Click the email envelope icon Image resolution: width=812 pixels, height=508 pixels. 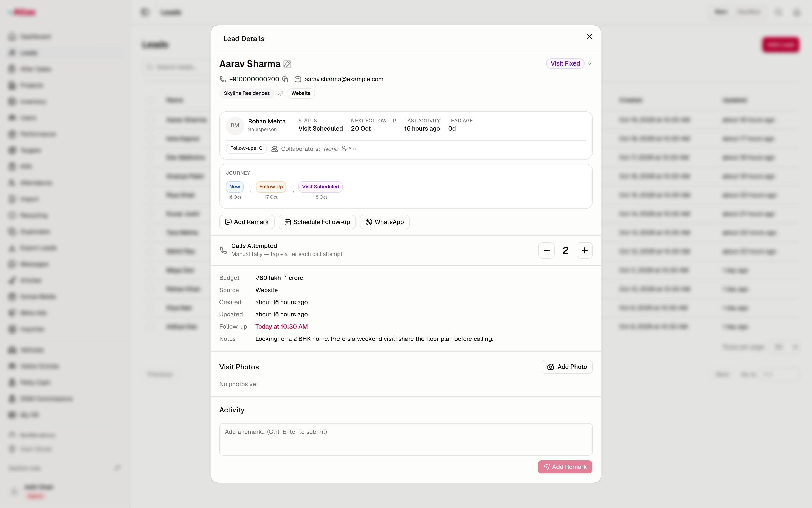[x=298, y=79]
